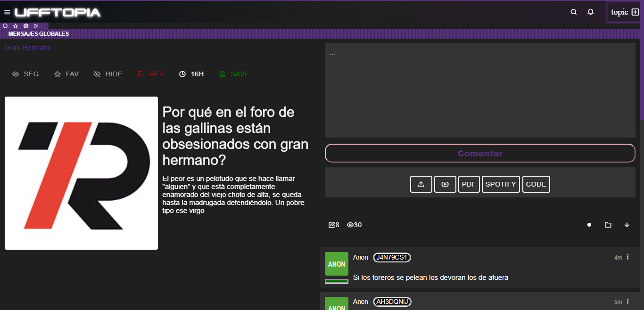Click the circle icon in the purple strip
This screenshot has height=310, width=644.
tap(5, 26)
